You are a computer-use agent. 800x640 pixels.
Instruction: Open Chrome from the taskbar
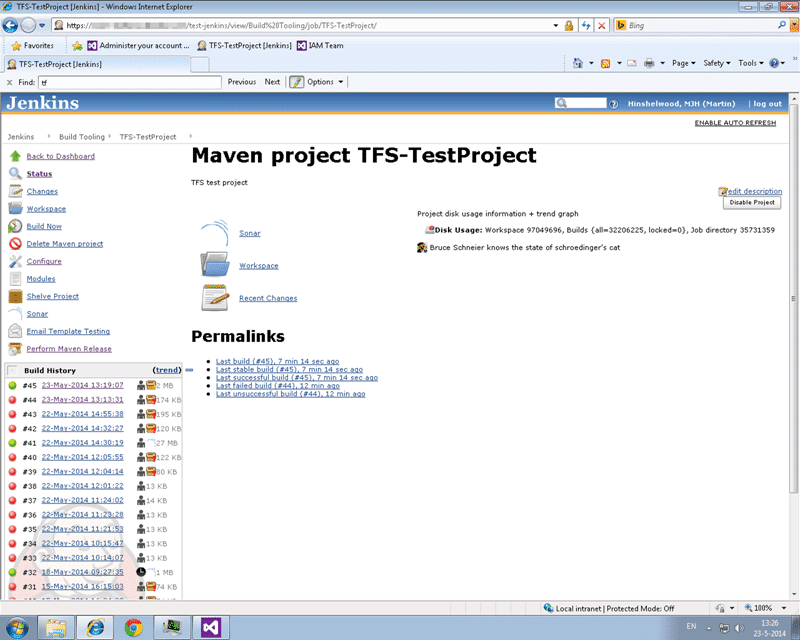(134, 627)
